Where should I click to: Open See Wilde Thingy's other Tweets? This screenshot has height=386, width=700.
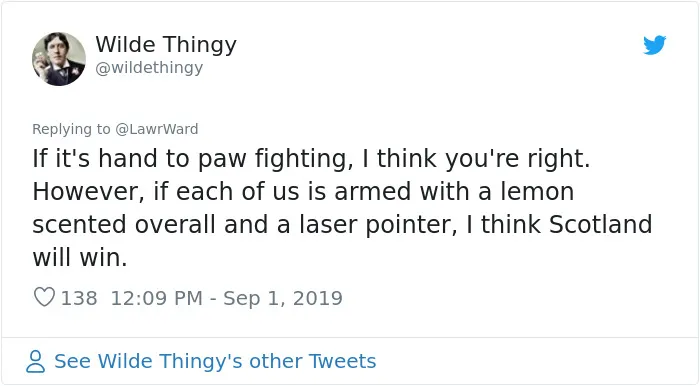tap(215, 361)
